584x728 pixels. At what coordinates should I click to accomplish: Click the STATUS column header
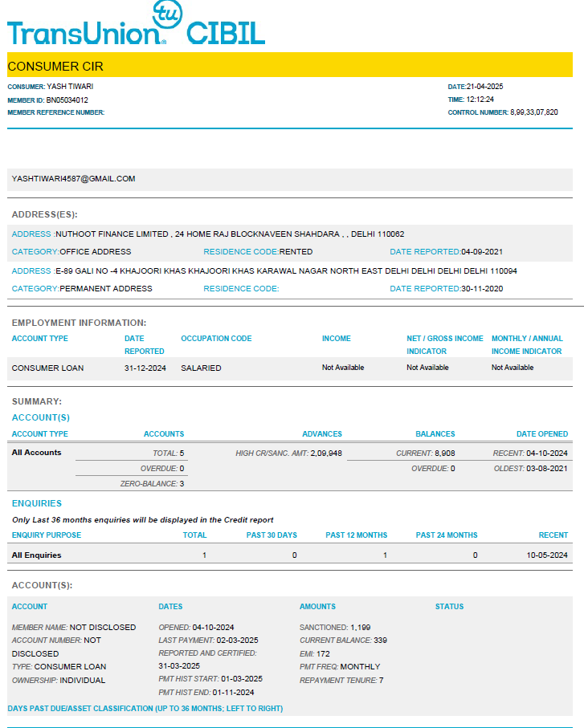pyautogui.click(x=449, y=607)
